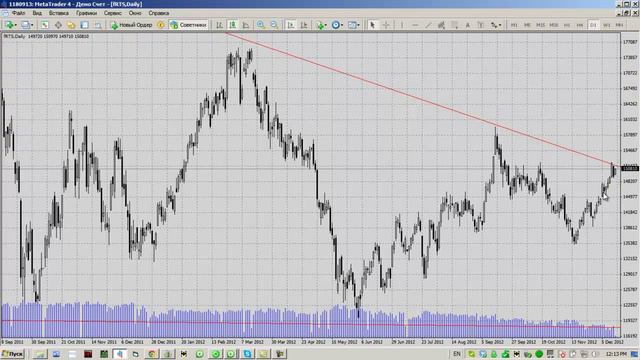Select the Fibonacci Retracement tool
Screen dimensions: 640x360
(x=454, y=25)
